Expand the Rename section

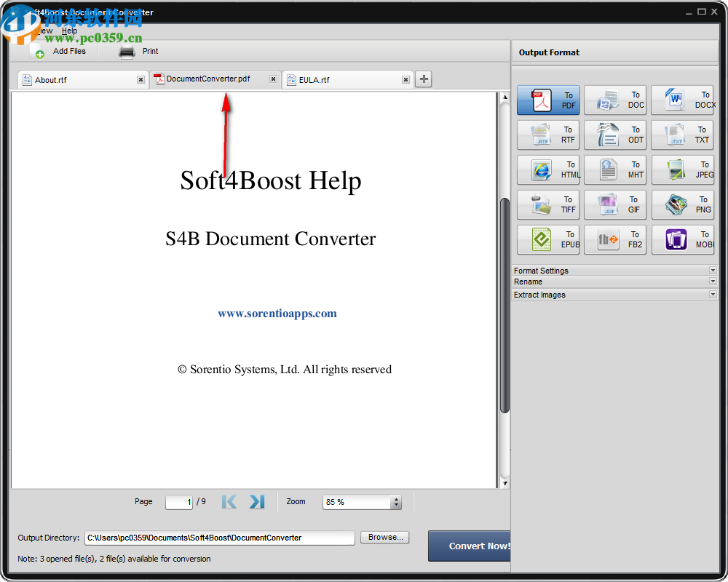click(x=615, y=282)
